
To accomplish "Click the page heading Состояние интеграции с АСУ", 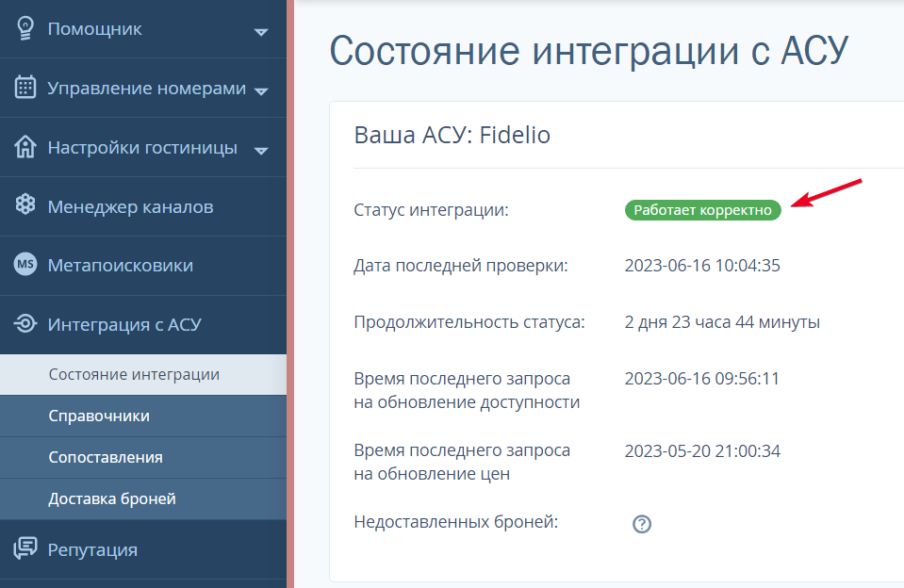I will click(588, 51).
